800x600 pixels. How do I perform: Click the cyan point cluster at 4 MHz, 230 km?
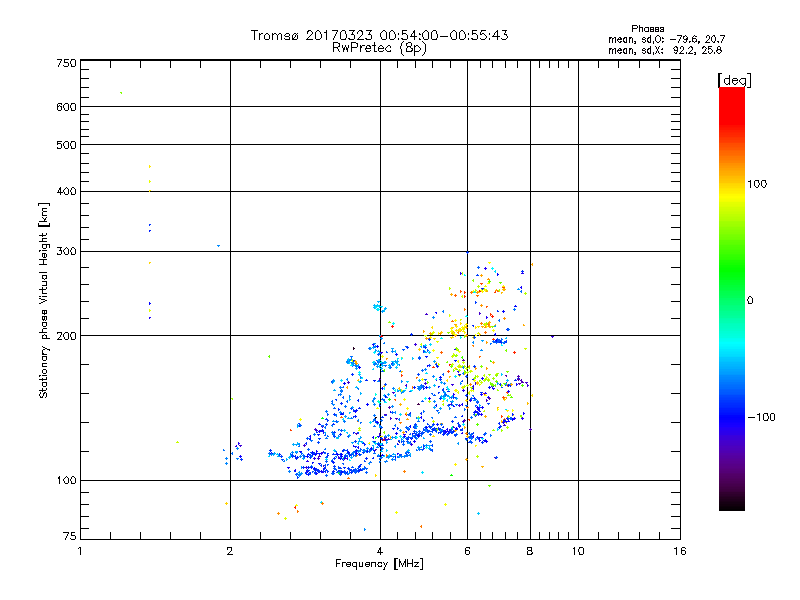(380, 307)
